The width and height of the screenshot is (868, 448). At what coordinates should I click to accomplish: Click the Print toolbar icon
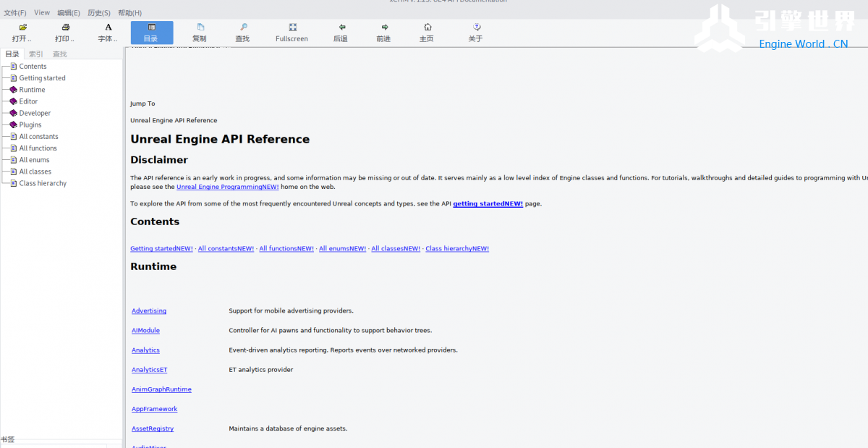pyautogui.click(x=65, y=28)
